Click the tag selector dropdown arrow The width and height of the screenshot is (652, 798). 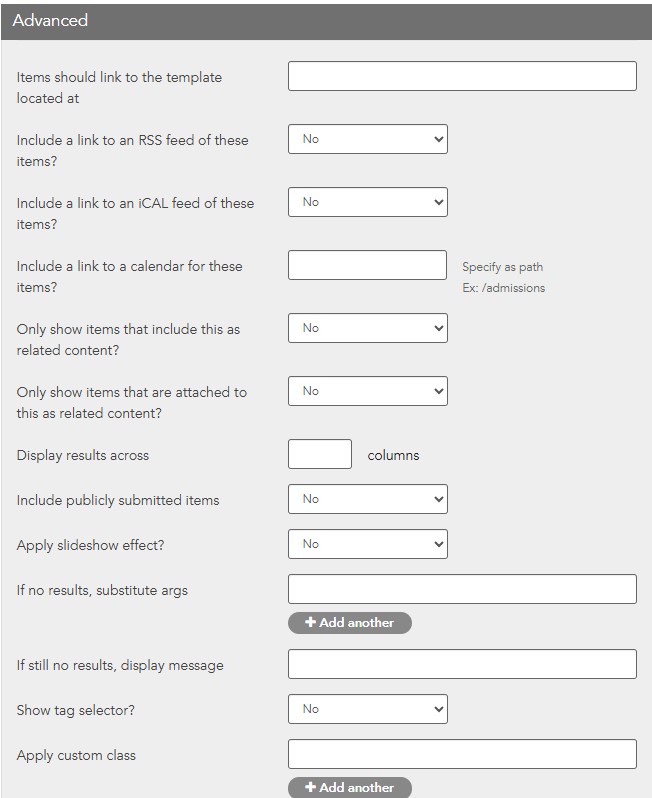click(x=438, y=710)
